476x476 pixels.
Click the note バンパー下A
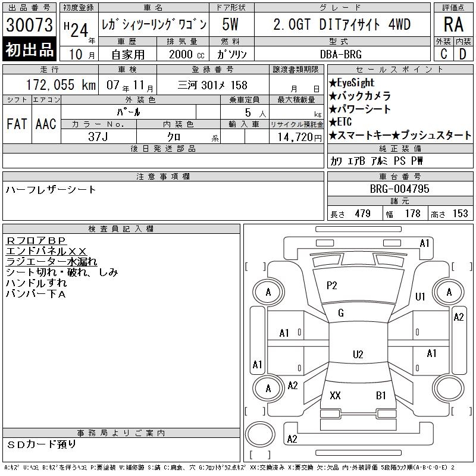tap(36, 293)
